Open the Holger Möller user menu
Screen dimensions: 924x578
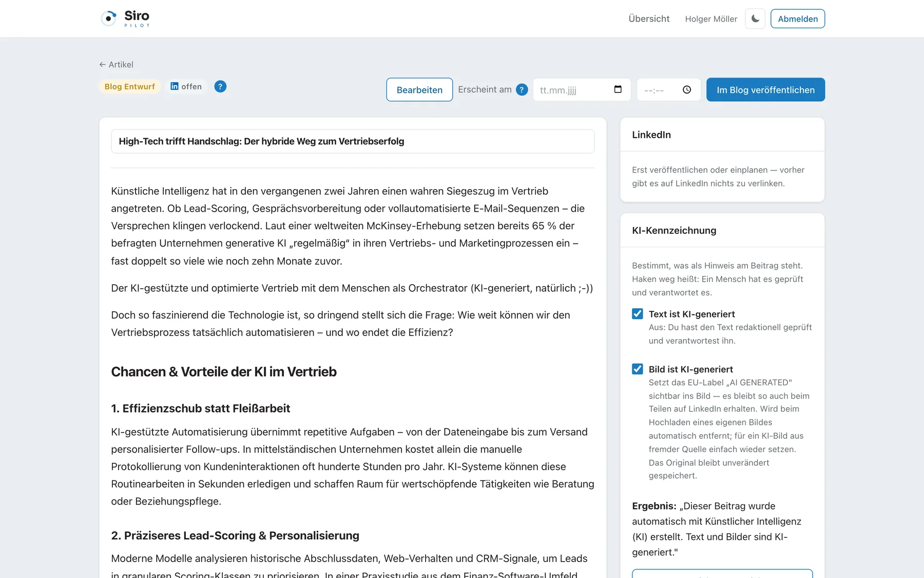(711, 19)
